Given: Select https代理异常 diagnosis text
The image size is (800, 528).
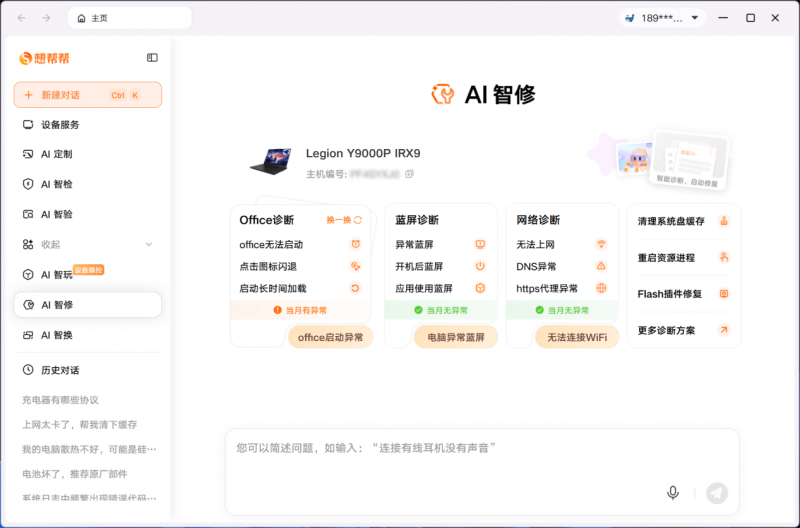Looking at the screenshot, I should click(x=547, y=288).
